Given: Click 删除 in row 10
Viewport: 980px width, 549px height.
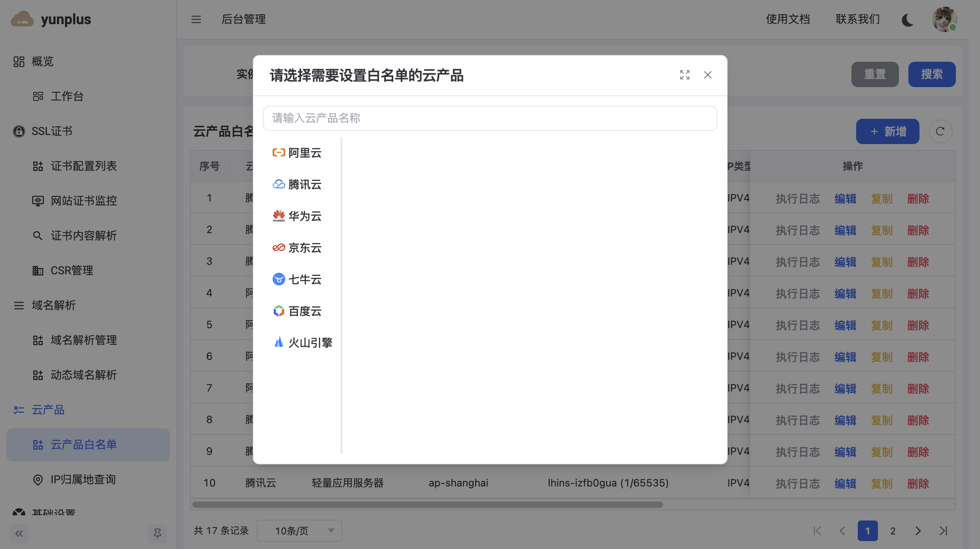Looking at the screenshot, I should (x=918, y=484).
